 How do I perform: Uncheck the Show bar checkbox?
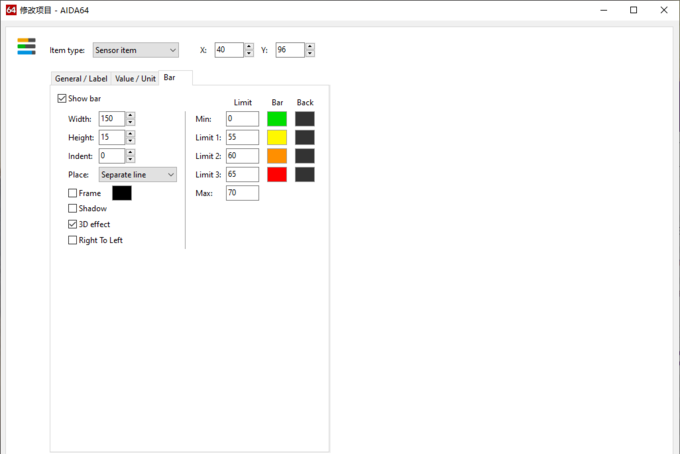click(62, 99)
